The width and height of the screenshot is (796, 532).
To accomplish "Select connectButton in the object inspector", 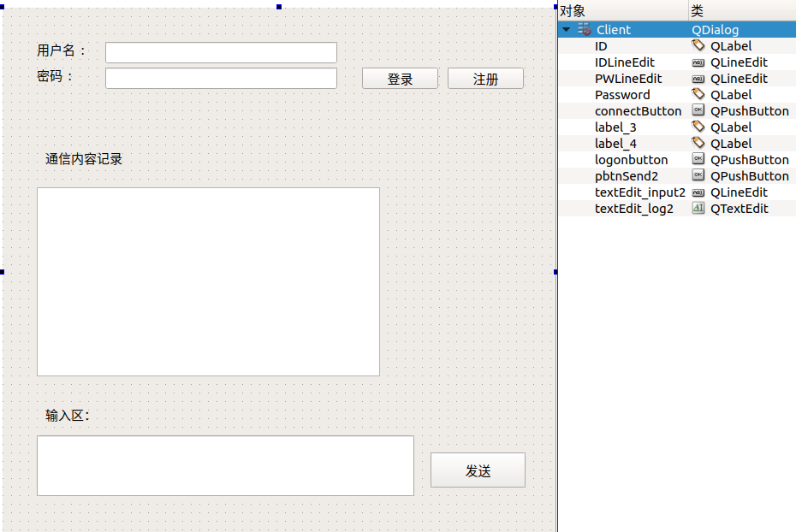I will click(638, 110).
